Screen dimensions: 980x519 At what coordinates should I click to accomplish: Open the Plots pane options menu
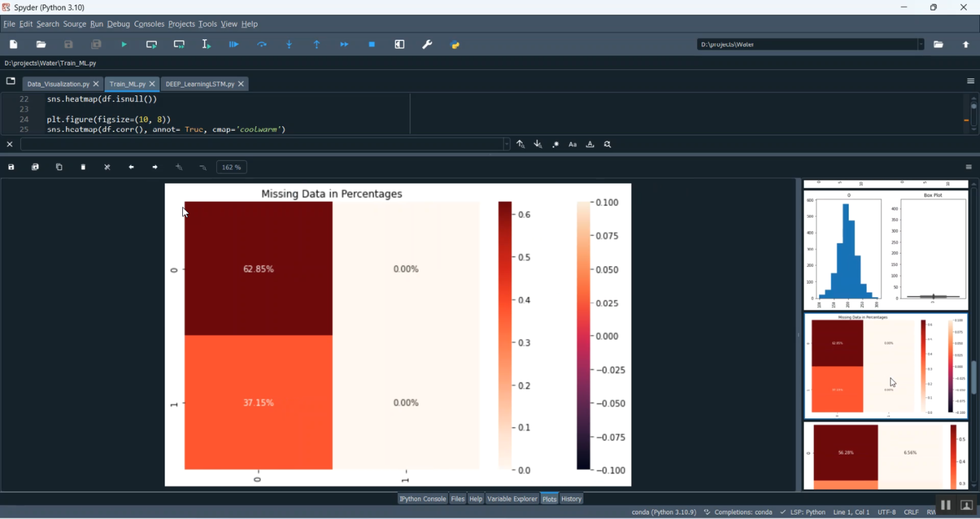click(x=969, y=167)
